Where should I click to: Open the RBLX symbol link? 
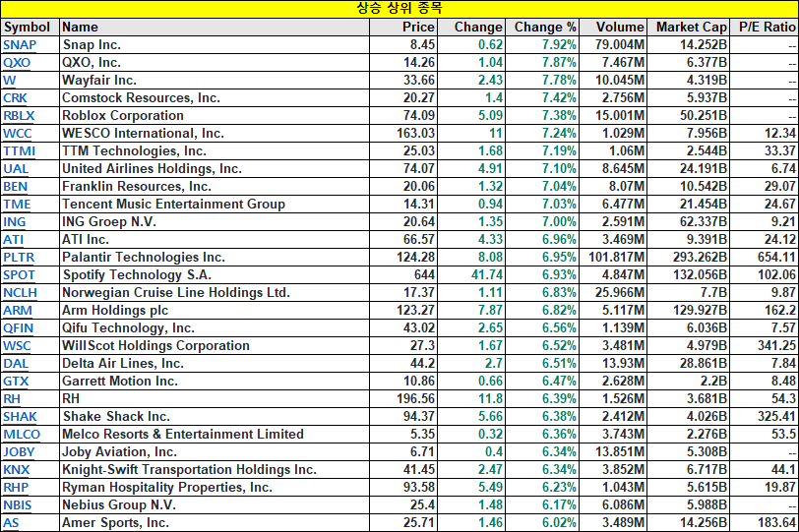pos(19,116)
